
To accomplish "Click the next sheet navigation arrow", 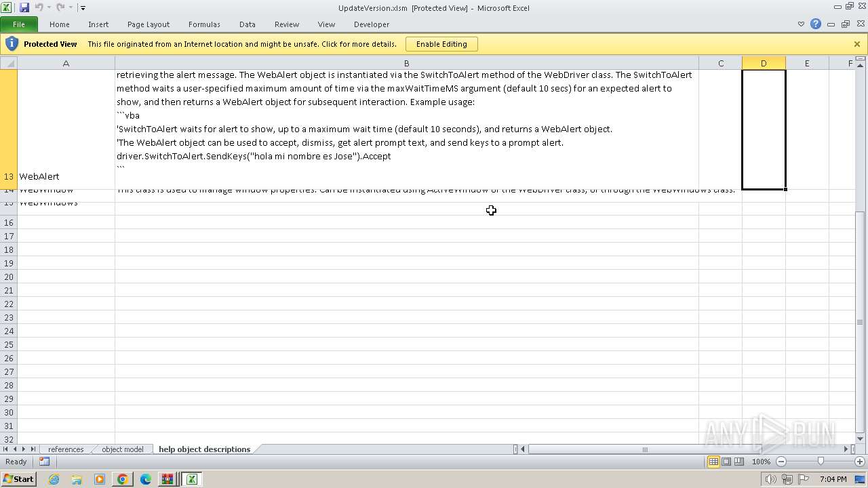I will click(24, 449).
